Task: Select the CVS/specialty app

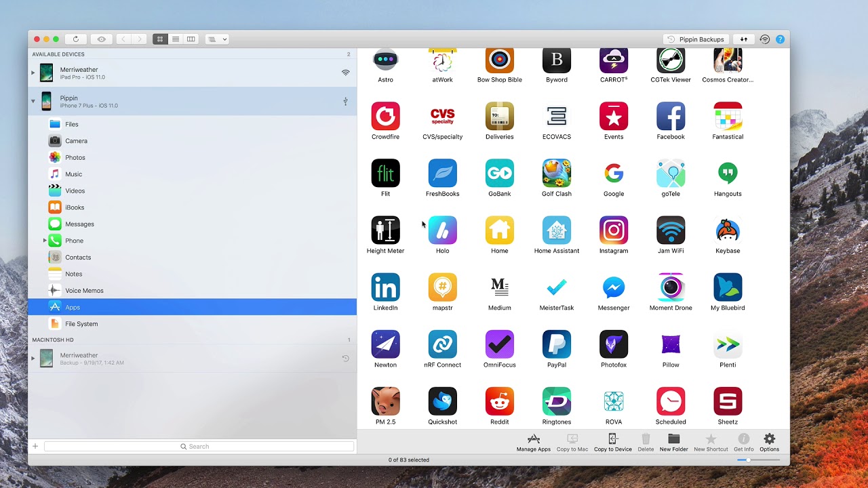Action: point(442,116)
